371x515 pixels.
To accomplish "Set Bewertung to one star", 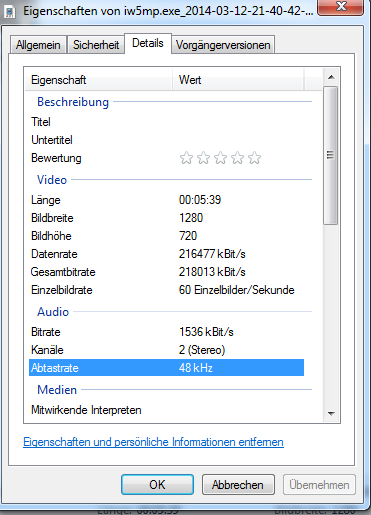I will pos(186,158).
